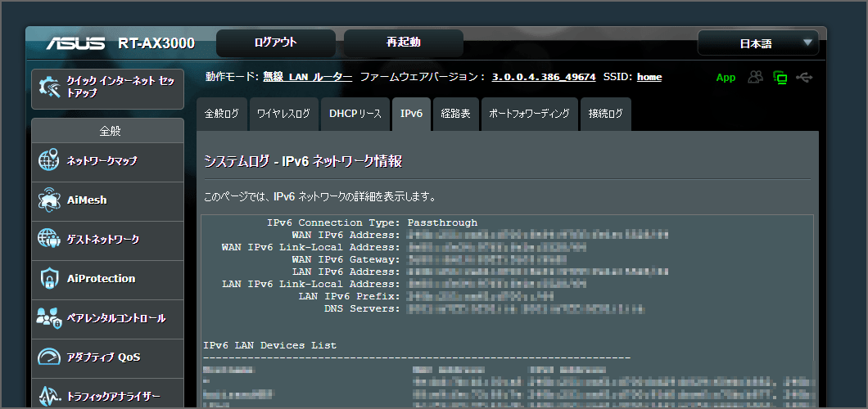
Task: Open the AiProtection menu label
Action: (x=101, y=279)
